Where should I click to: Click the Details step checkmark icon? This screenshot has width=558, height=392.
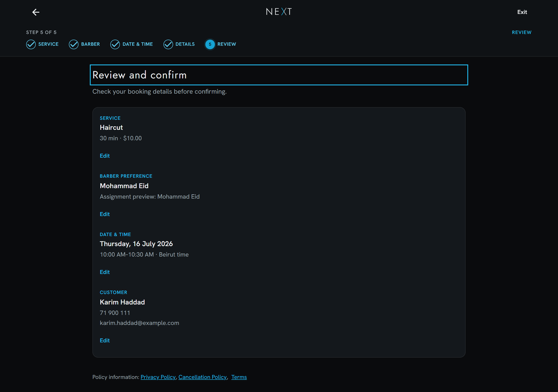[x=168, y=44]
